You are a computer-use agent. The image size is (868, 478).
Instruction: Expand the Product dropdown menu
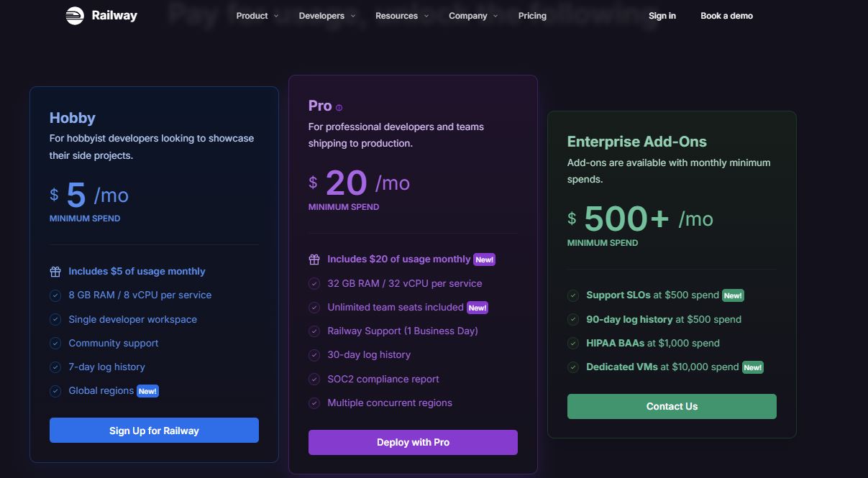click(257, 16)
